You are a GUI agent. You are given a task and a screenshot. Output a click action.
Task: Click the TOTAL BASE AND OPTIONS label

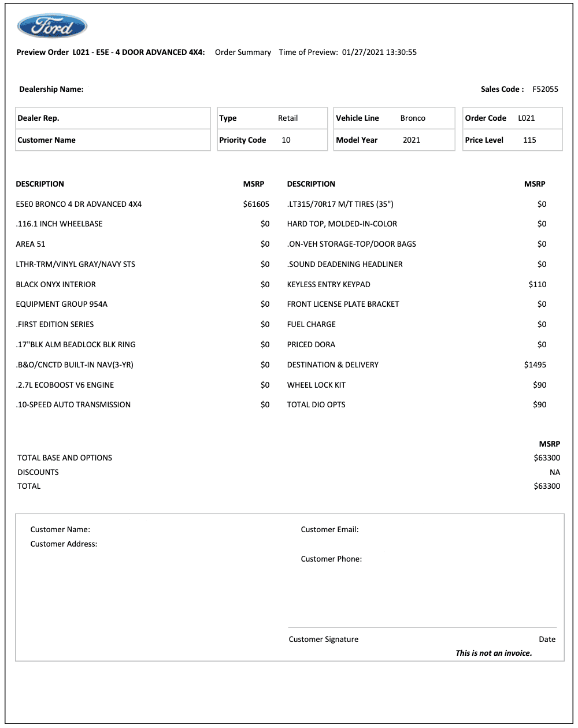tap(65, 458)
